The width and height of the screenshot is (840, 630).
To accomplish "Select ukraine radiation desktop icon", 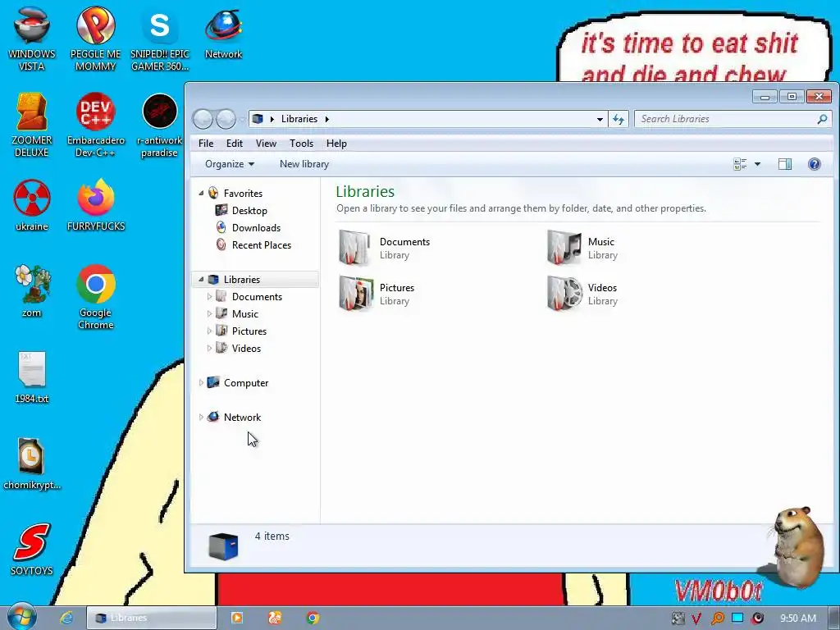I will 32,205.
